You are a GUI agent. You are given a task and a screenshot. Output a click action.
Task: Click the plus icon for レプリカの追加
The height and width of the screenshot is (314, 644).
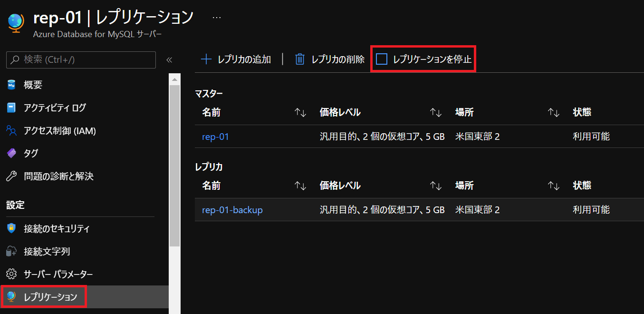206,59
